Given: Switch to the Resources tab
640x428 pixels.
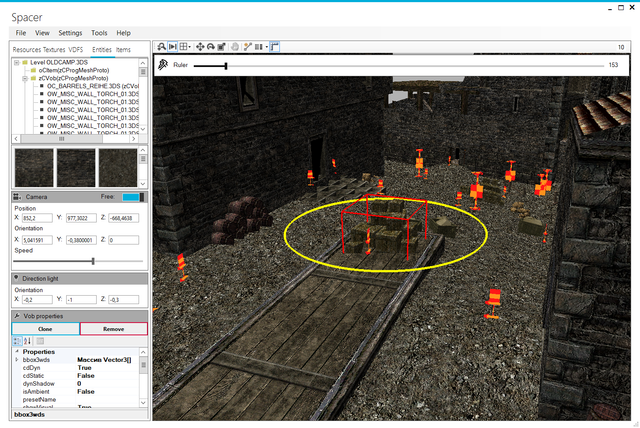Looking at the screenshot, I should click(27, 50).
